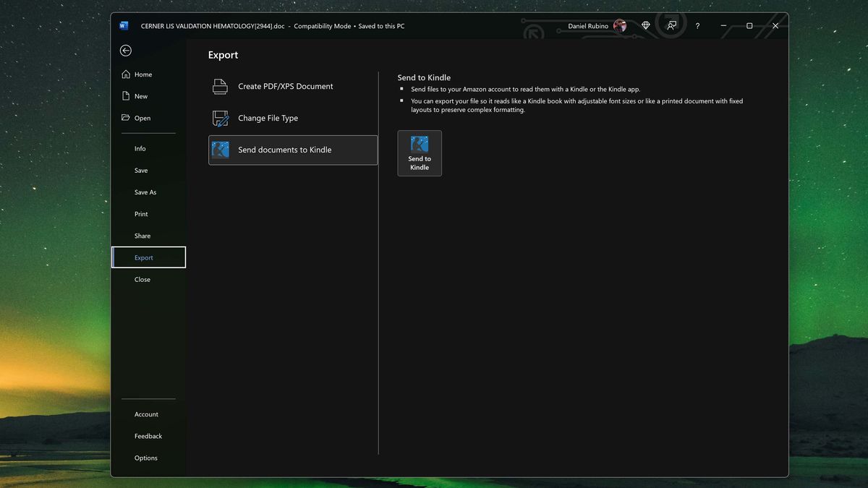
Task: Open Help using the question mark icon
Action: point(697,25)
